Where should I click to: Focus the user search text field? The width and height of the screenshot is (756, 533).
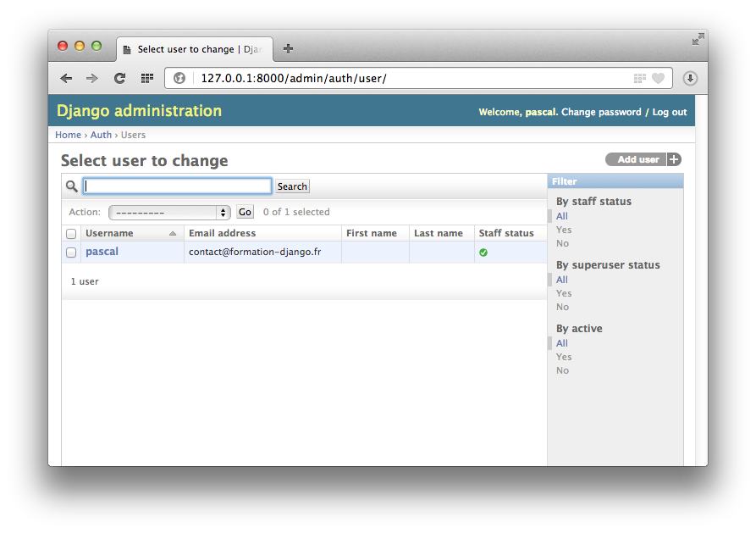pyautogui.click(x=178, y=186)
